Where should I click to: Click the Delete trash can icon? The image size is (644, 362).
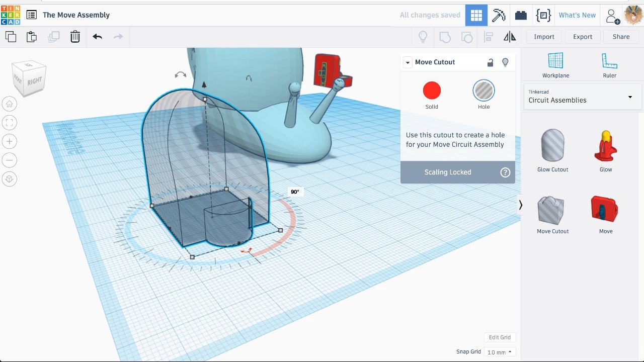75,37
